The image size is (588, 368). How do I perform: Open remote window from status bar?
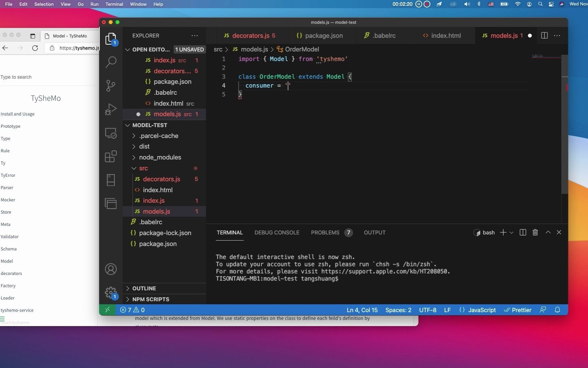tap(107, 310)
